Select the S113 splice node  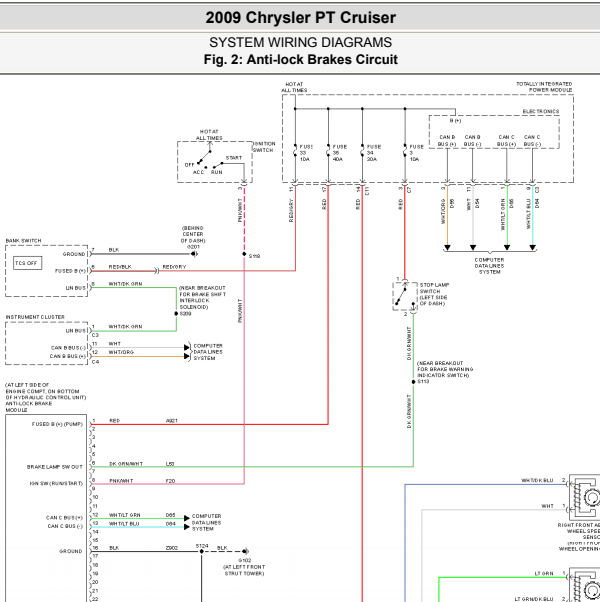tap(413, 382)
